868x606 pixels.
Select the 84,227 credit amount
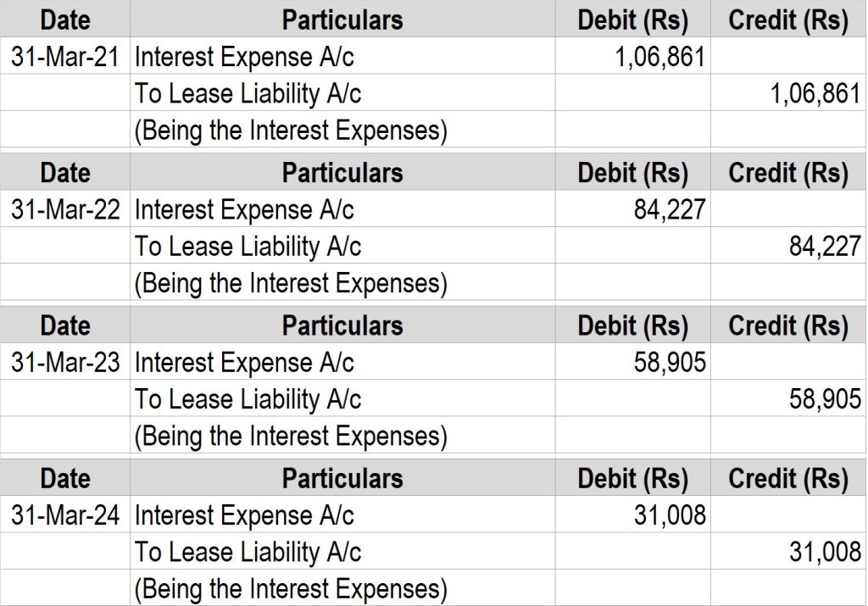click(824, 247)
